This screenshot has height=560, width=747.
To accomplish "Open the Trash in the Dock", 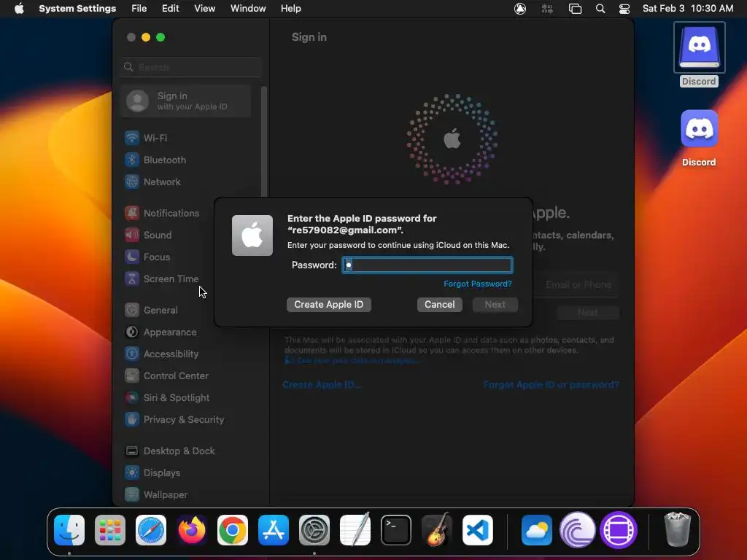I will point(677,530).
